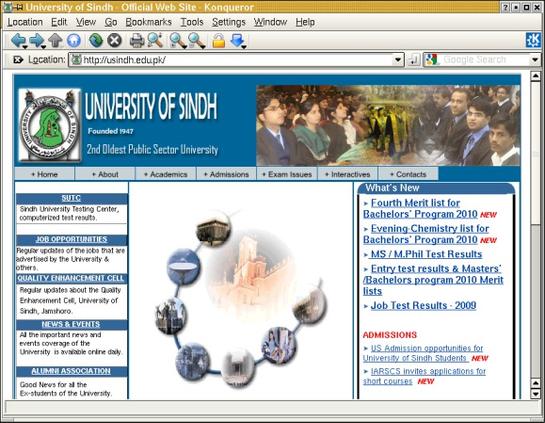545x423 pixels.
Task: Click the vertical scrollbar up arrow at top
Action: 536,76
